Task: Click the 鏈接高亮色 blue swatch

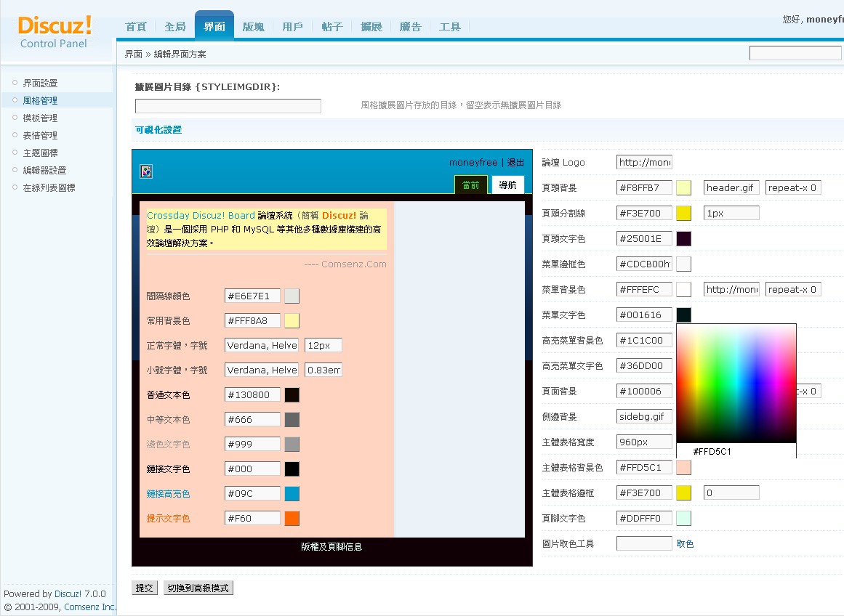Action: click(292, 494)
